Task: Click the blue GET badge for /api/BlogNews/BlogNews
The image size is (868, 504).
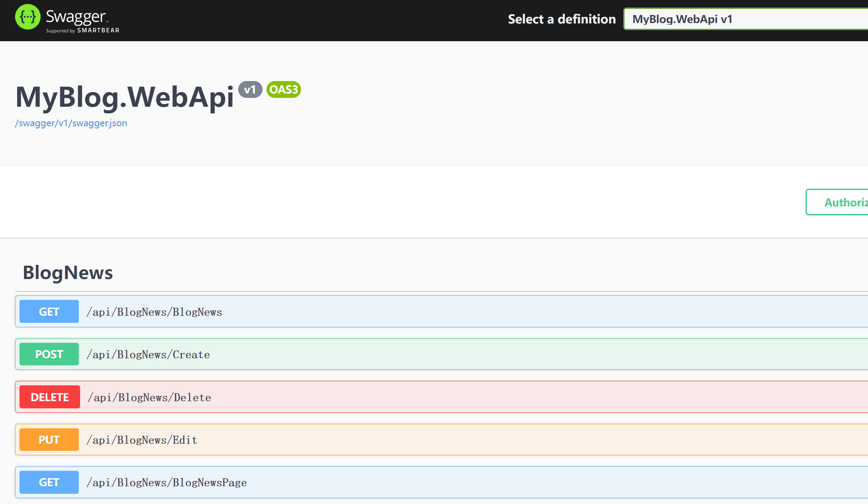Action: [49, 312]
